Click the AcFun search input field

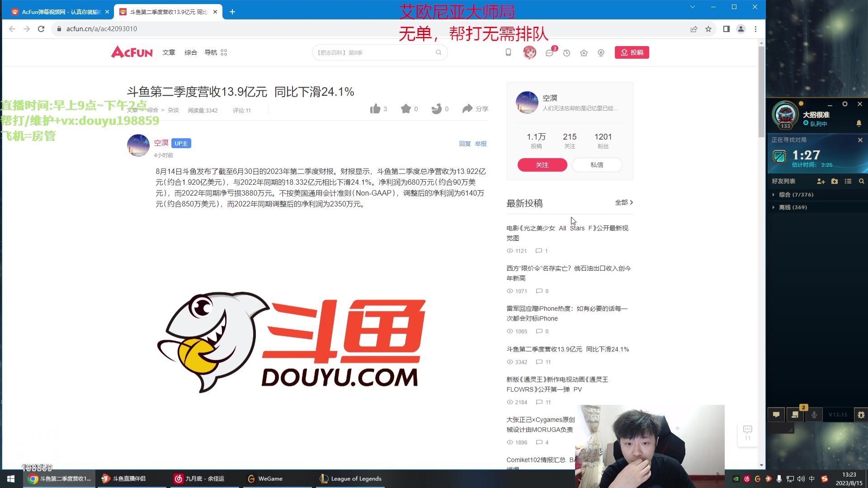[x=380, y=52]
